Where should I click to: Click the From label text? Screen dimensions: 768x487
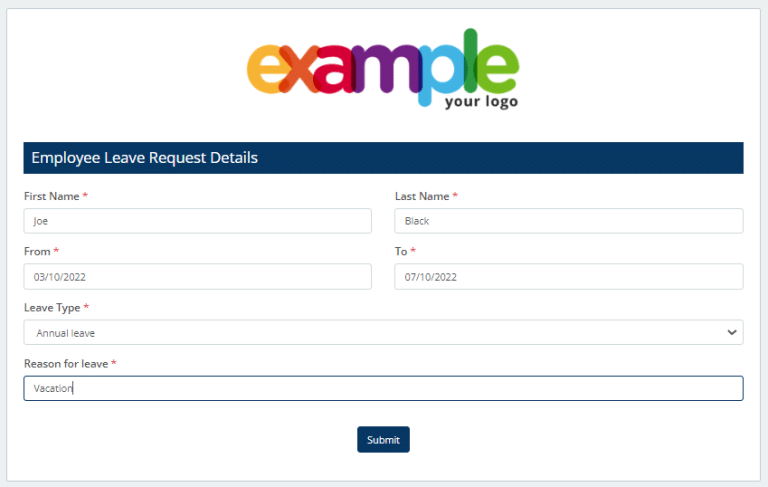point(37,252)
